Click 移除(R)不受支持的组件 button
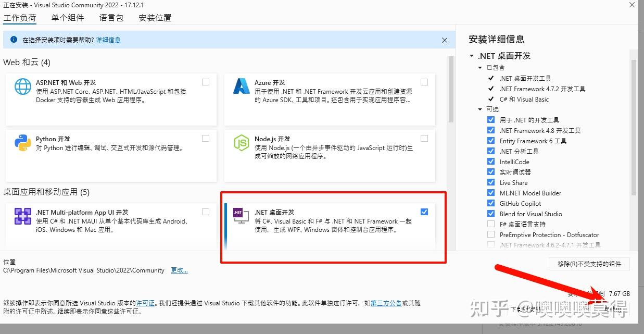Viewport: 644px width, 334px height. 589,264
